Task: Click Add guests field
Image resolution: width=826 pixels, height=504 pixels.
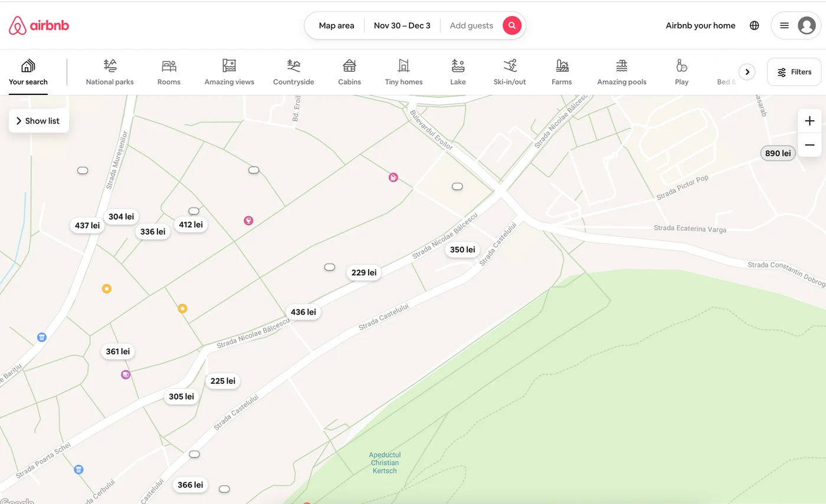Action: (471, 25)
